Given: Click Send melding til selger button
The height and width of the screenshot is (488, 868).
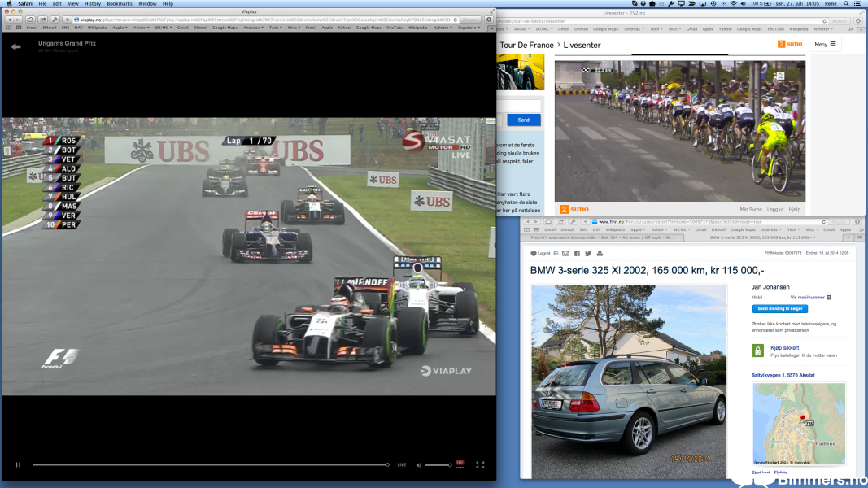Looking at the screenshot, I should pos(779,309).
